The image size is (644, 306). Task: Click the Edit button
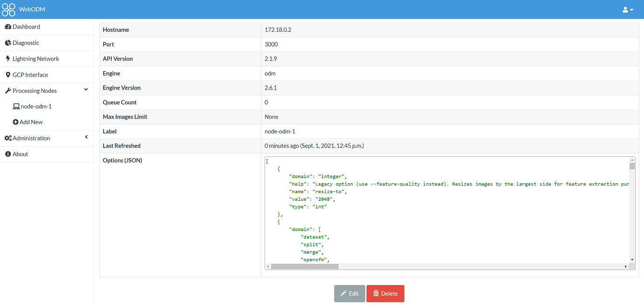(349, 293)
